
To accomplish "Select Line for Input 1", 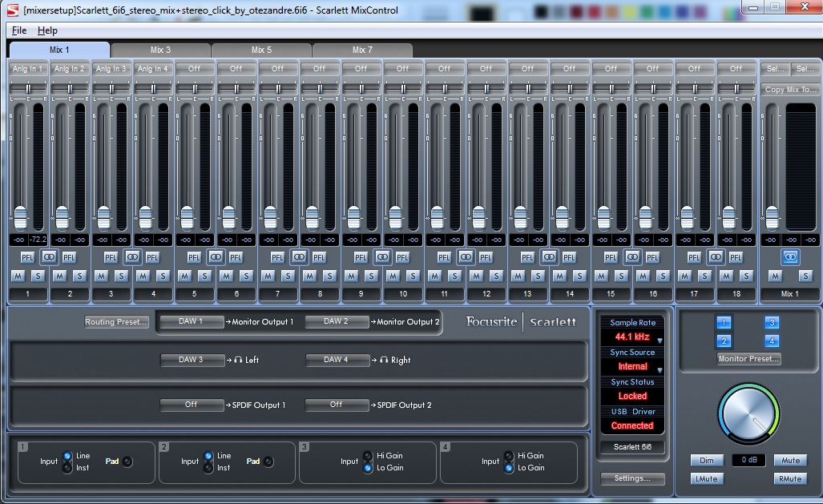I will point(67,456).
